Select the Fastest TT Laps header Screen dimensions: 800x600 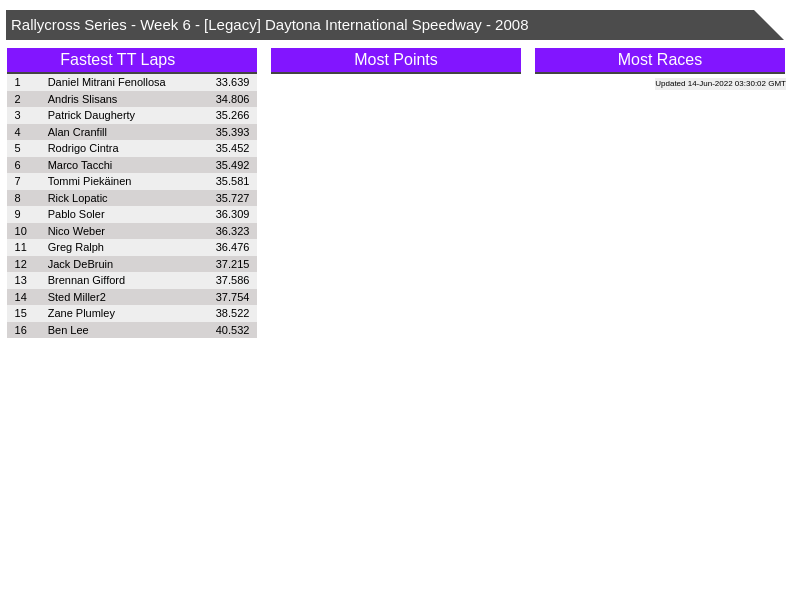[117, 60]
